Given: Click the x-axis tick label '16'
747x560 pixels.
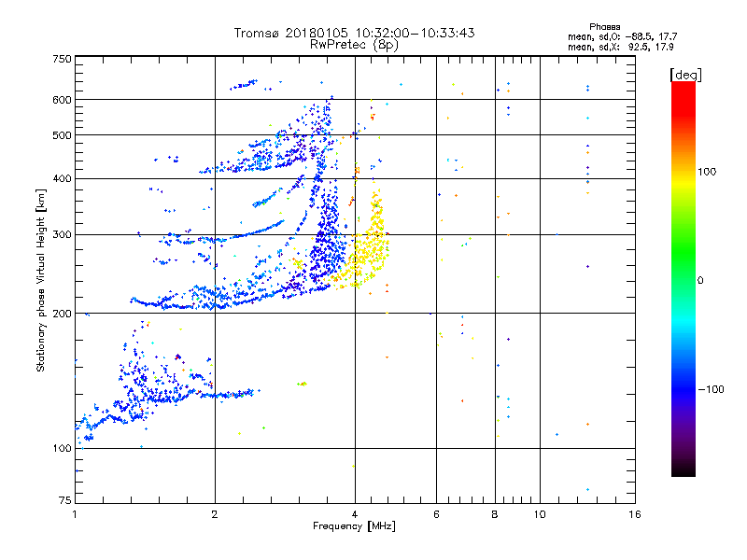Looking at the screenshot, I should coord(635,514).
